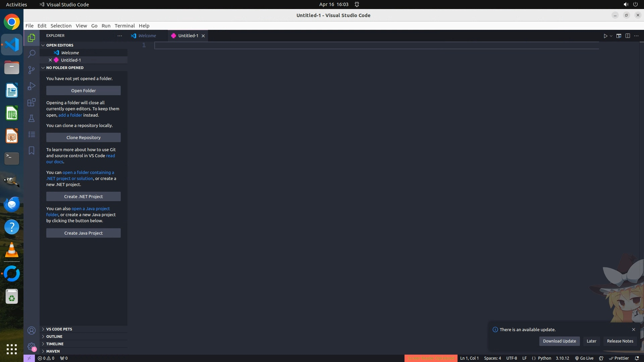
Task: Open the Extensions view
Action: pos(32,102)
